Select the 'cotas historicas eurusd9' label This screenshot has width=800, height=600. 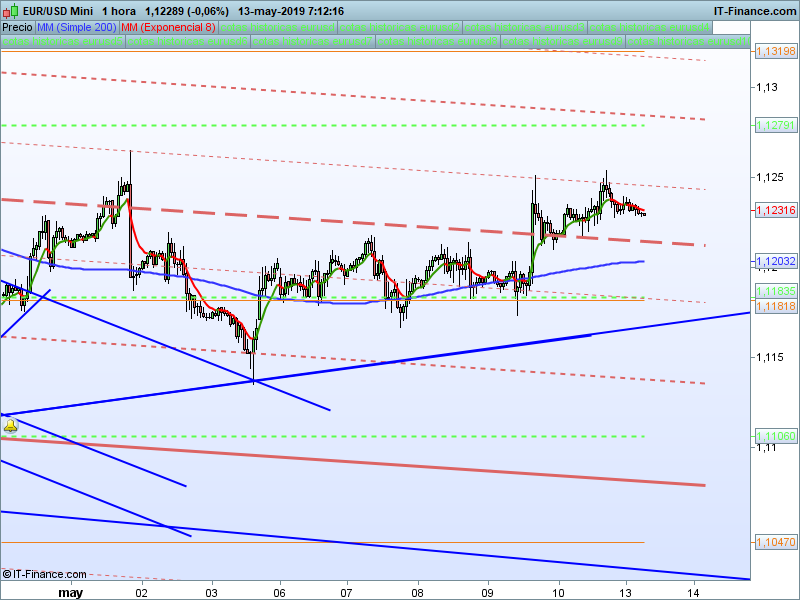[562, 41]
